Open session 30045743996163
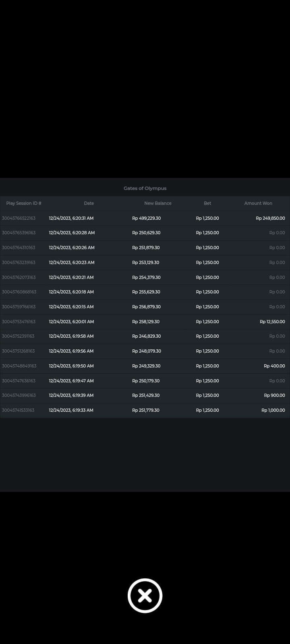The height and width of the screenshot is (644, 290). (x=19, y=395)
